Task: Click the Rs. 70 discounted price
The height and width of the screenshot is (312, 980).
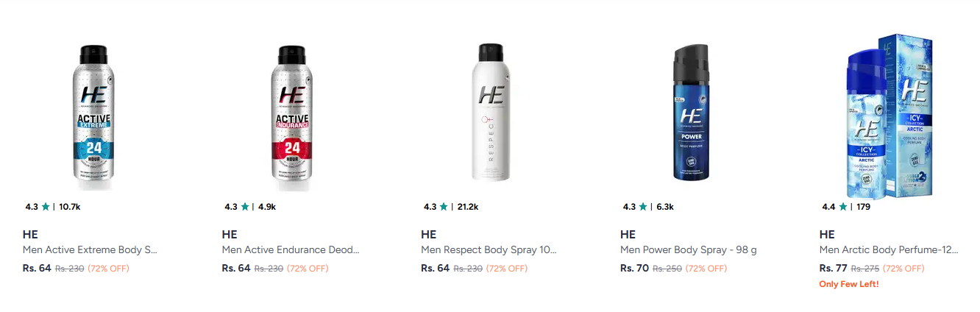Action: click(x=635, y=268)
